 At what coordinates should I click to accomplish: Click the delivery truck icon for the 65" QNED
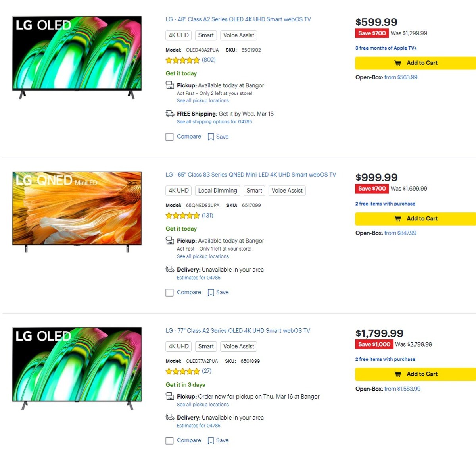170,269
